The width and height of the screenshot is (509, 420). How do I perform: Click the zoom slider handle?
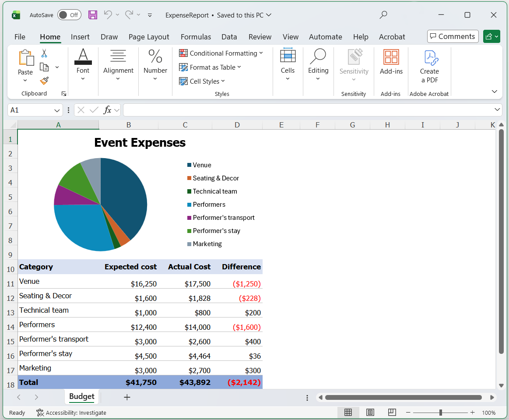(440, 413)
